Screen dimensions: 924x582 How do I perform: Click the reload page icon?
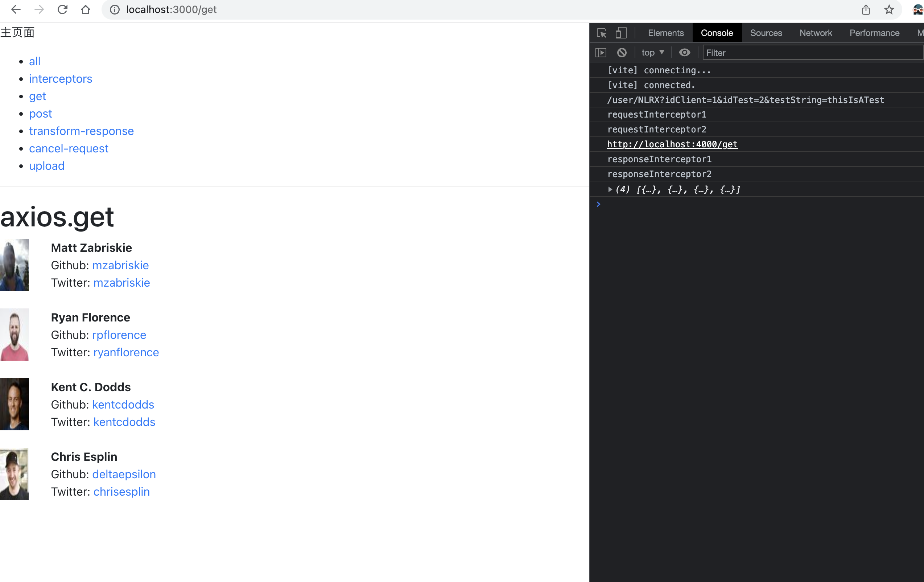(62, 9)
